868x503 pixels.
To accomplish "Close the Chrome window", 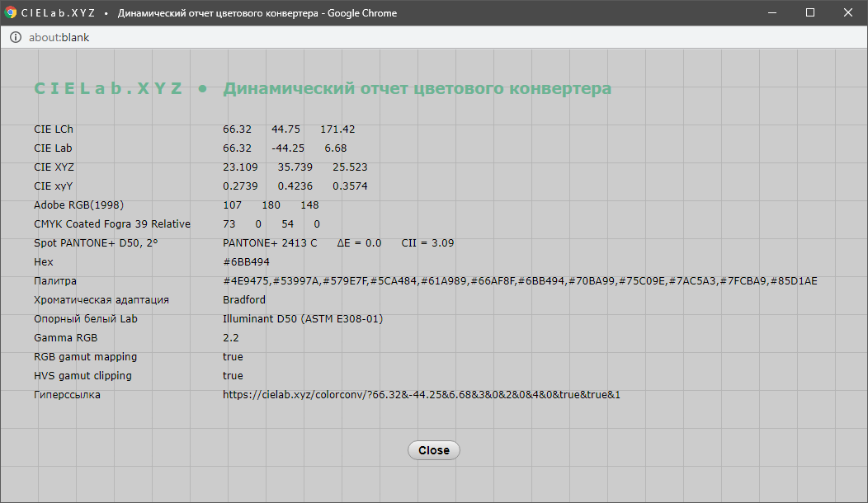I will click(x=848, y=12).
